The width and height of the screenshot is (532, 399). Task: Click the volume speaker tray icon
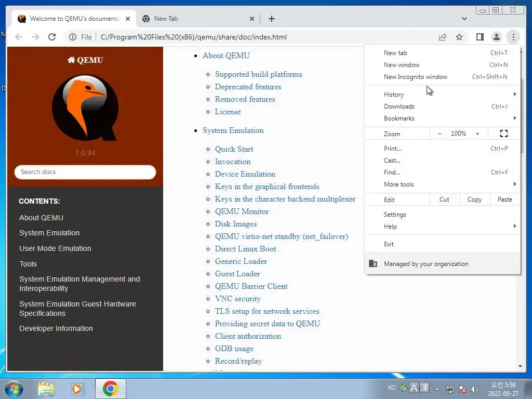(x=475, y=389)
